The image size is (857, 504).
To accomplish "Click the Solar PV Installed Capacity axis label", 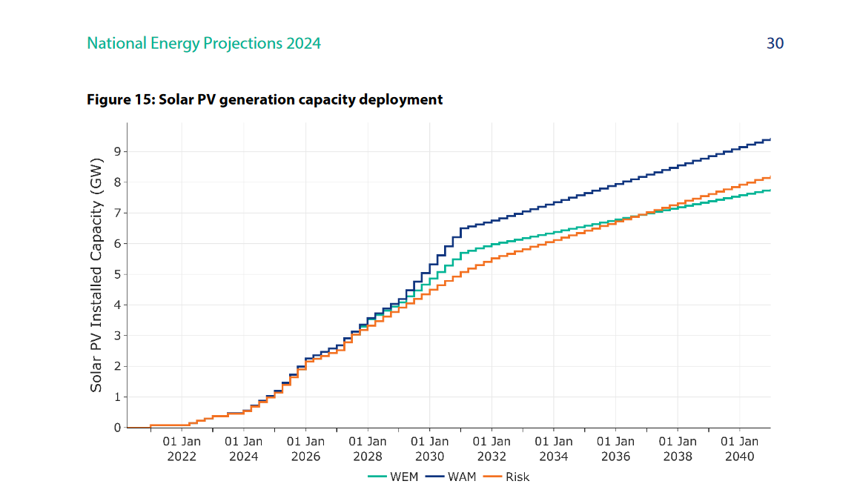I will point(96,275).
